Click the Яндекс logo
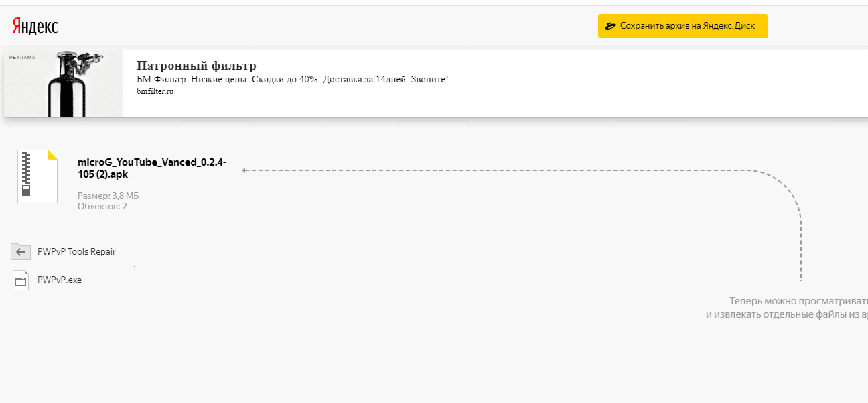 tap(35, 26)
